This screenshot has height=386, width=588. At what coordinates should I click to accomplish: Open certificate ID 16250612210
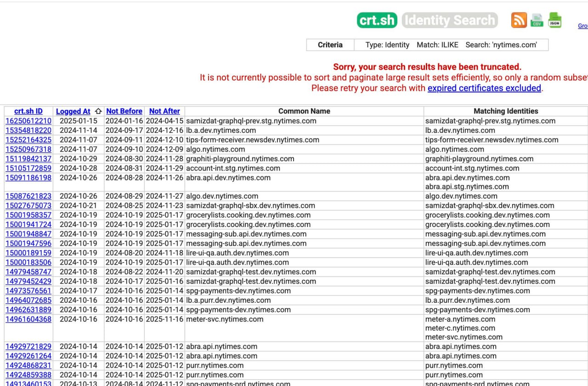click(x=28, y=121)
